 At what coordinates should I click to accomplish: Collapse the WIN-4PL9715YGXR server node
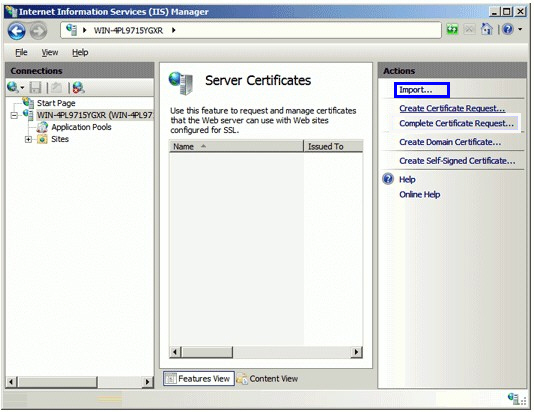point(14,116)
